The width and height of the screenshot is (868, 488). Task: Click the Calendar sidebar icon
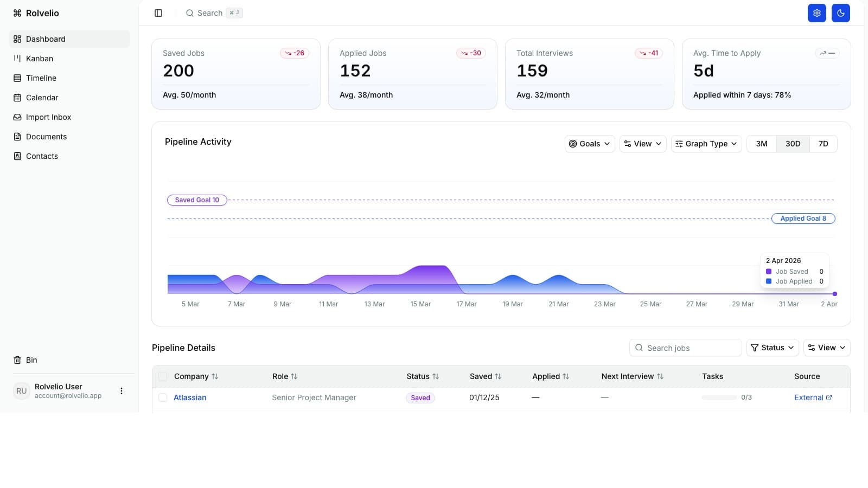[17, 98]
